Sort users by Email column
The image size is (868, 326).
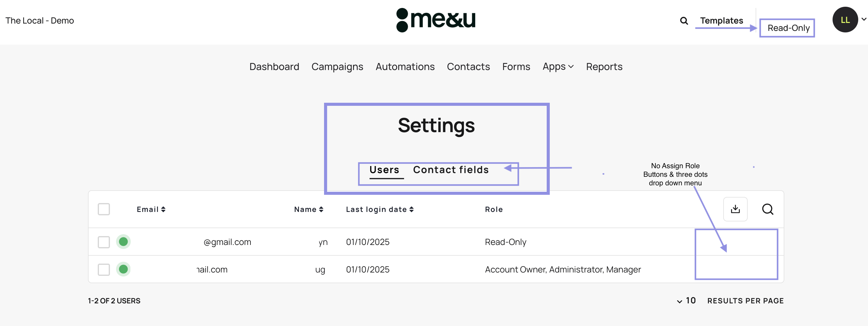(151, 209)
